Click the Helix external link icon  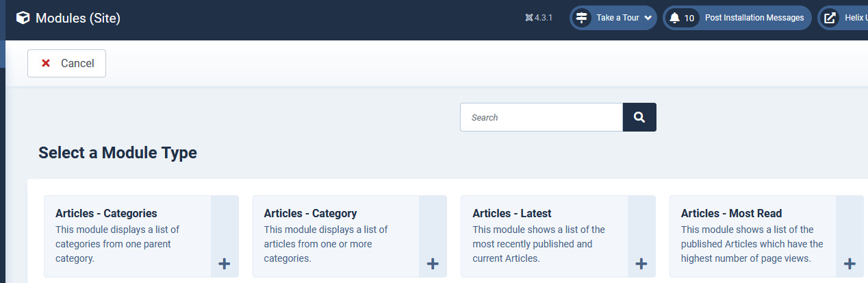(830, 18)
